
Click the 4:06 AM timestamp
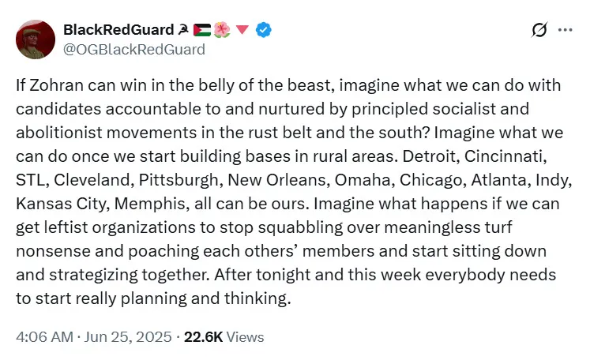(x=44, y=336)
